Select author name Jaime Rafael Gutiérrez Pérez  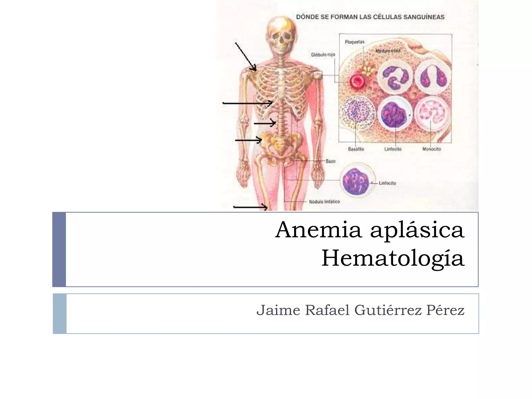[360, 310]
